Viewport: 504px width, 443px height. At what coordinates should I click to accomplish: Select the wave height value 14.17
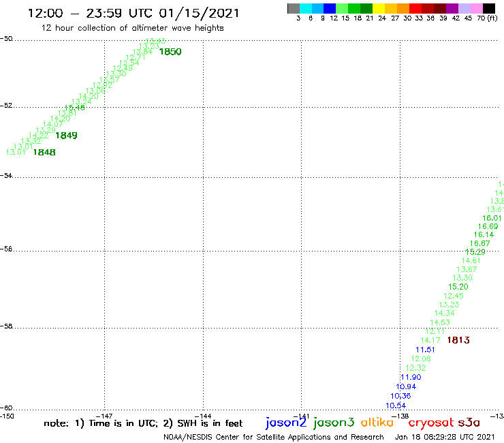click(430, 340)
